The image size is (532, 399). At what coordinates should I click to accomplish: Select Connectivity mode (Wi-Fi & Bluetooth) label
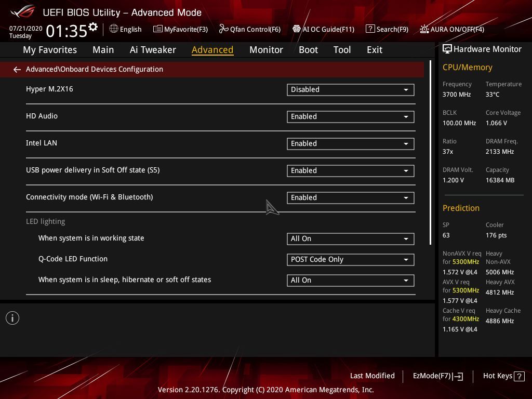pos(89,197)
